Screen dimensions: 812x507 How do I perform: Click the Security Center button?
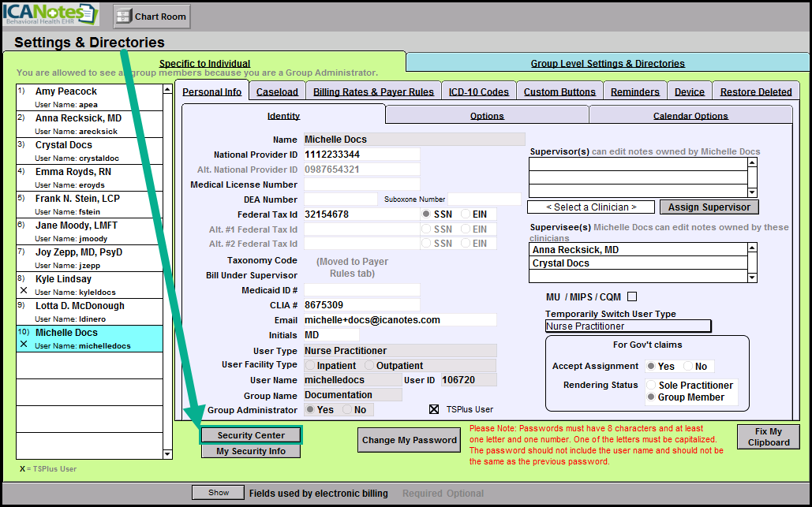[251, 435]
